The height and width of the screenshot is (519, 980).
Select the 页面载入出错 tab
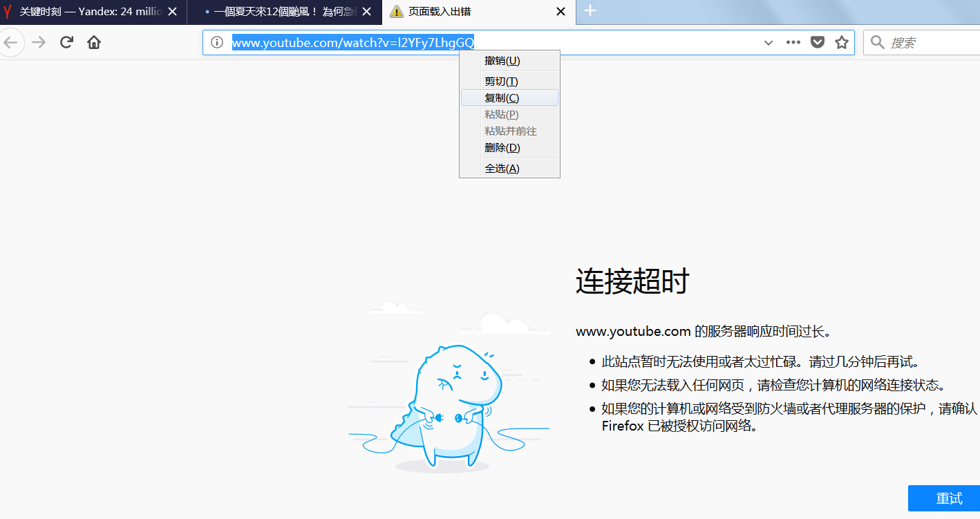pyautogui.click(x=479, y=12)
